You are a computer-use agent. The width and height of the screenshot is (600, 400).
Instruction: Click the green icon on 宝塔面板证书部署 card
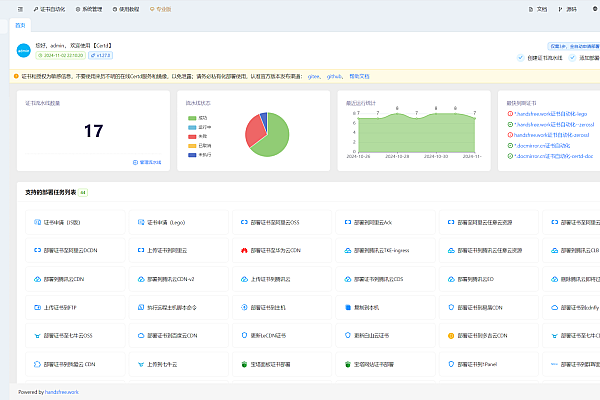tap(244, 364)
